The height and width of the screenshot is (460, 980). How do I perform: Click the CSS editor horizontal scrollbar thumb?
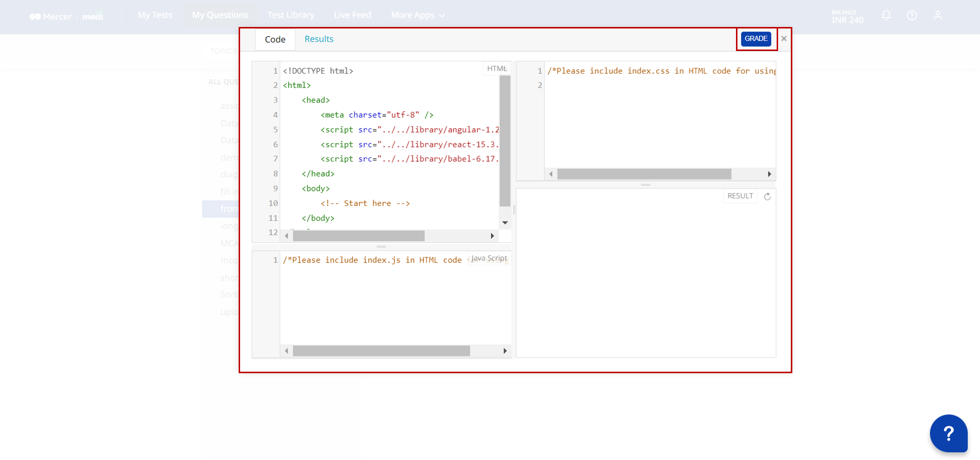[644, 174]
